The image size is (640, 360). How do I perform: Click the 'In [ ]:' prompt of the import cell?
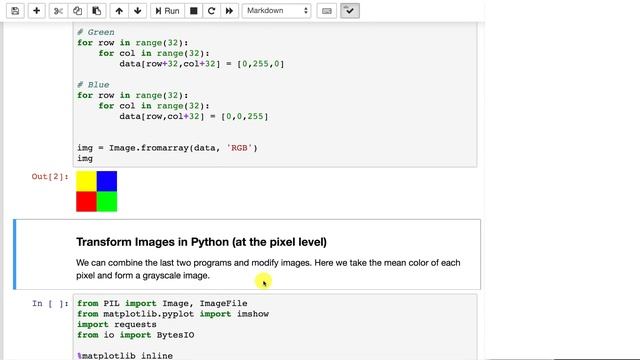click(x=50, y=303)
